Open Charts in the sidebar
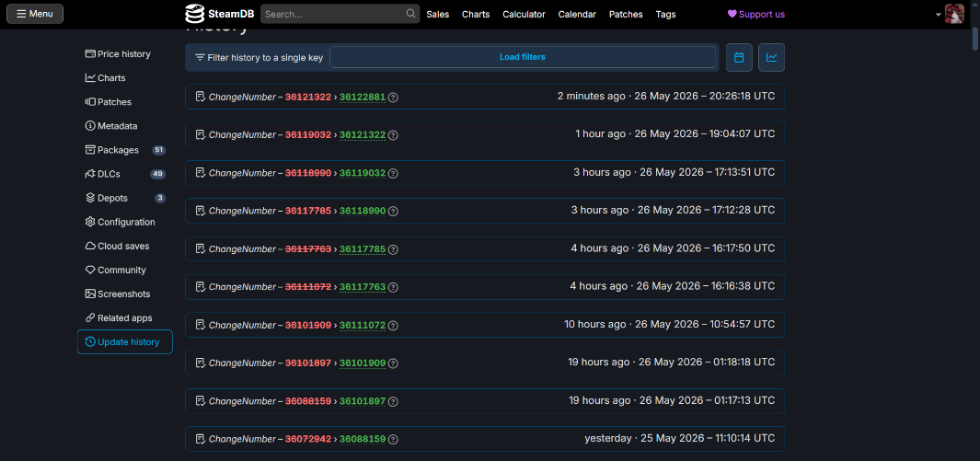Viewport: 980px width, 461px height. 106,78
